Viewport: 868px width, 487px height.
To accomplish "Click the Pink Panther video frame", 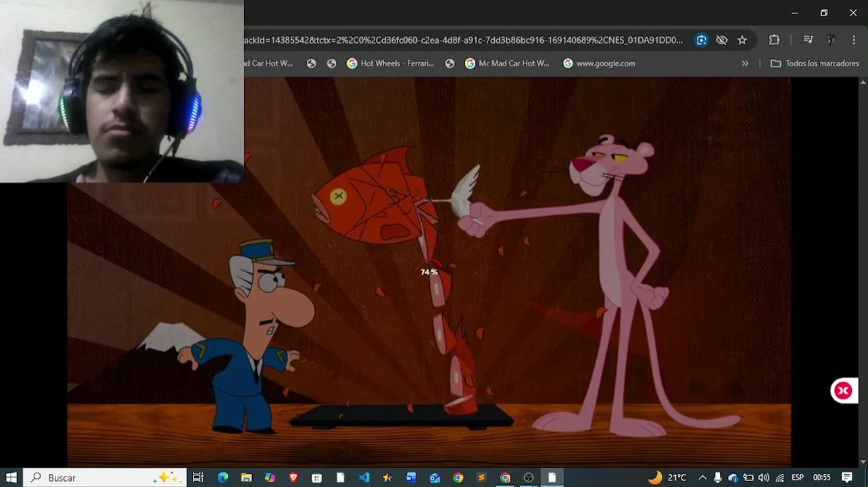I will [429, 271].
